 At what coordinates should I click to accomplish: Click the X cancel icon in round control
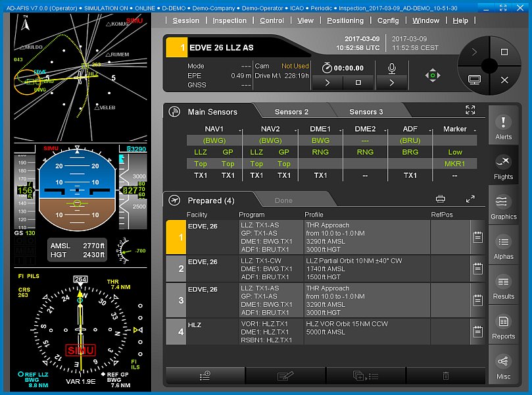click(504, 80)
